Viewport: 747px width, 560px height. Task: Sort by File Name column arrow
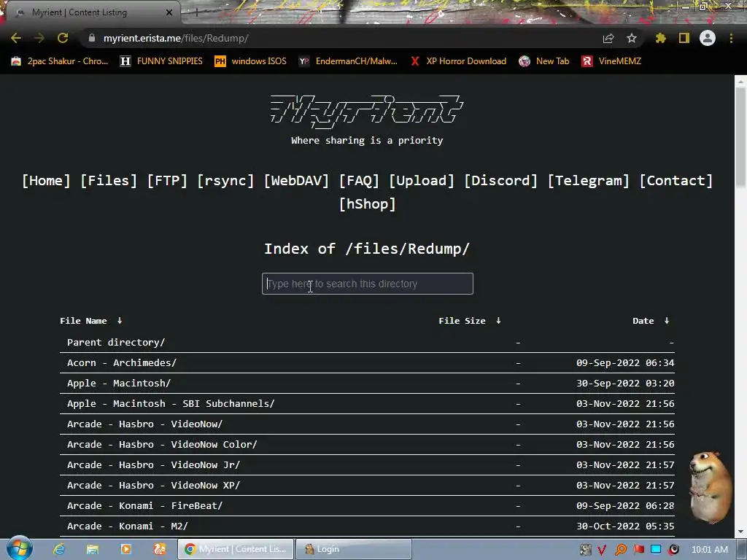click(120, 321)
